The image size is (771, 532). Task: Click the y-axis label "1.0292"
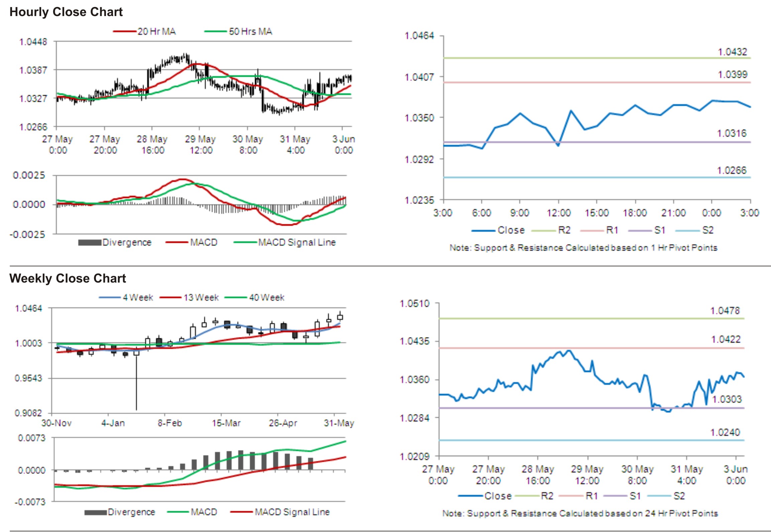[x=419, y=159]
